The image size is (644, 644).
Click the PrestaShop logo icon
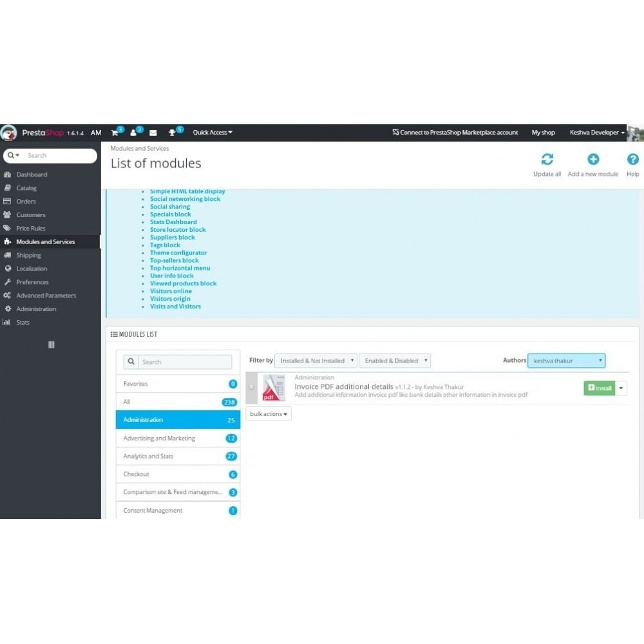8,133
